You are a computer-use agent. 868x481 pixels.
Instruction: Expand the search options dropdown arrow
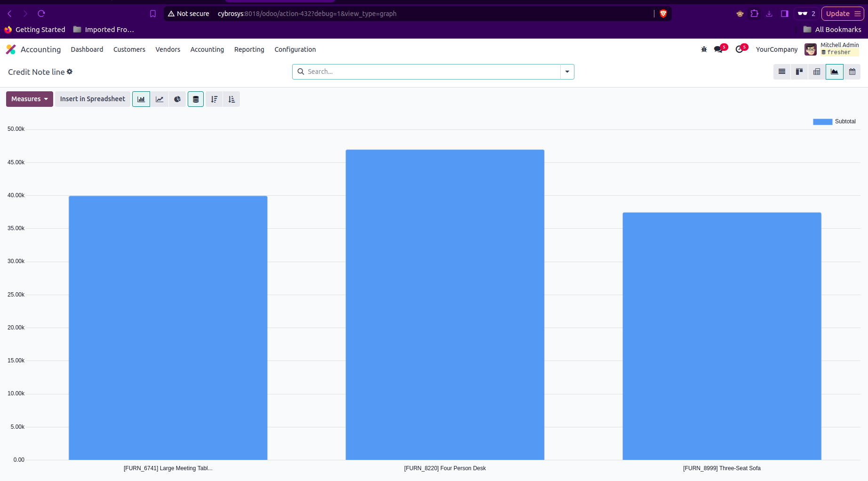567,72
